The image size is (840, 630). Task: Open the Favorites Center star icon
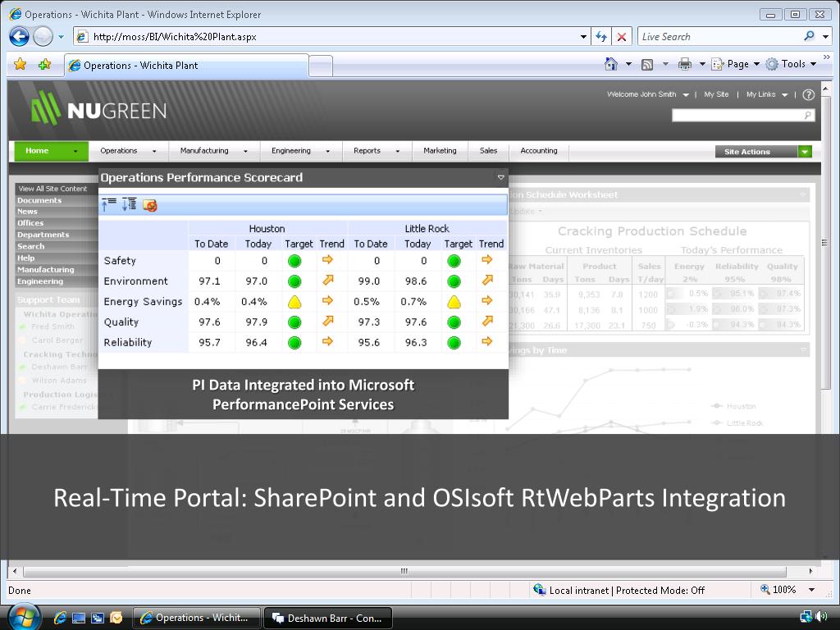click(x=21, y=64)
